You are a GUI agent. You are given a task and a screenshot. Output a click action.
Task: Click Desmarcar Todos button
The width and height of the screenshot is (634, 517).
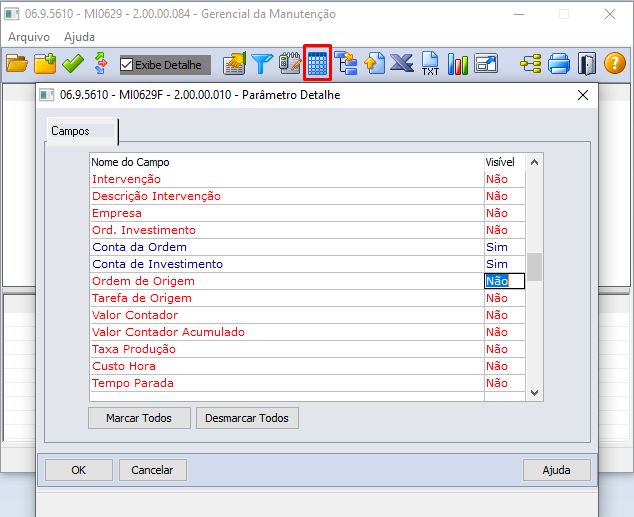click(x=247, y=418)
